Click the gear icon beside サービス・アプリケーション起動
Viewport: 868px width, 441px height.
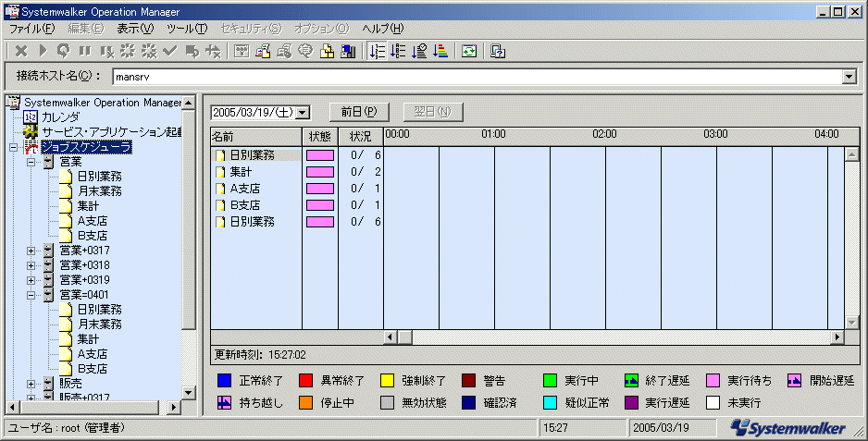tap(31, 131)
